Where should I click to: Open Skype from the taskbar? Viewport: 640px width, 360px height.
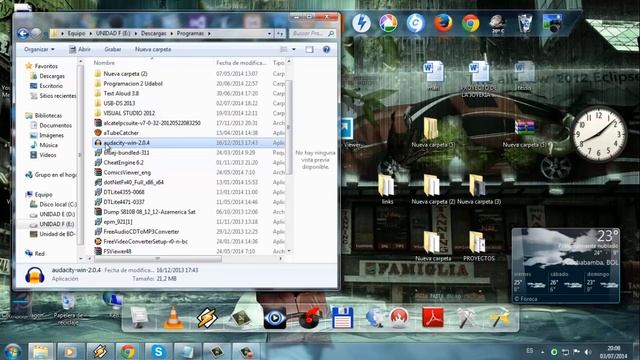[158, 351]
